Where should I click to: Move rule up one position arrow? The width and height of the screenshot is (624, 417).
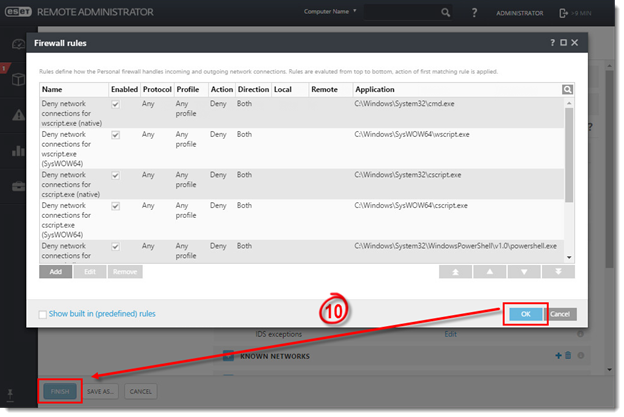[489, 272]
